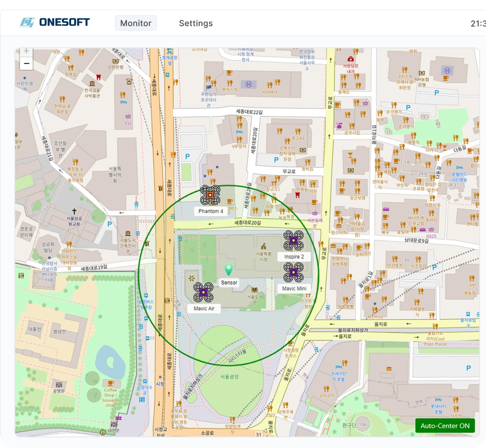Click the GS25 label on the map

[x=431, y=236]
